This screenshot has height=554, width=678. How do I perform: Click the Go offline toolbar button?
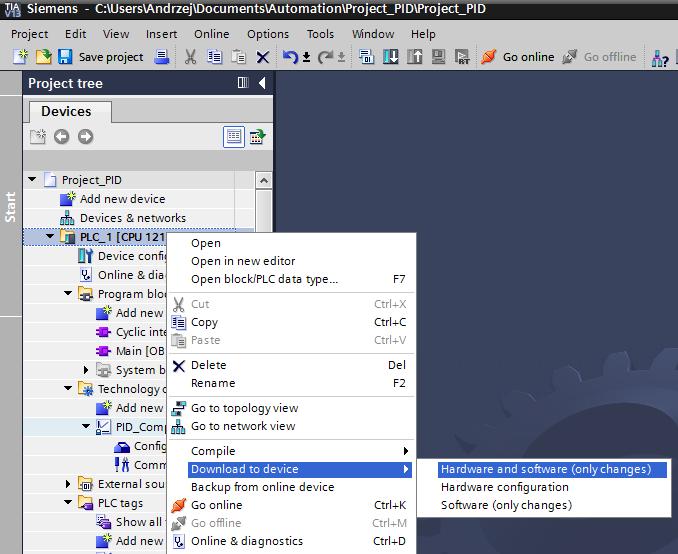click(599, 57)
